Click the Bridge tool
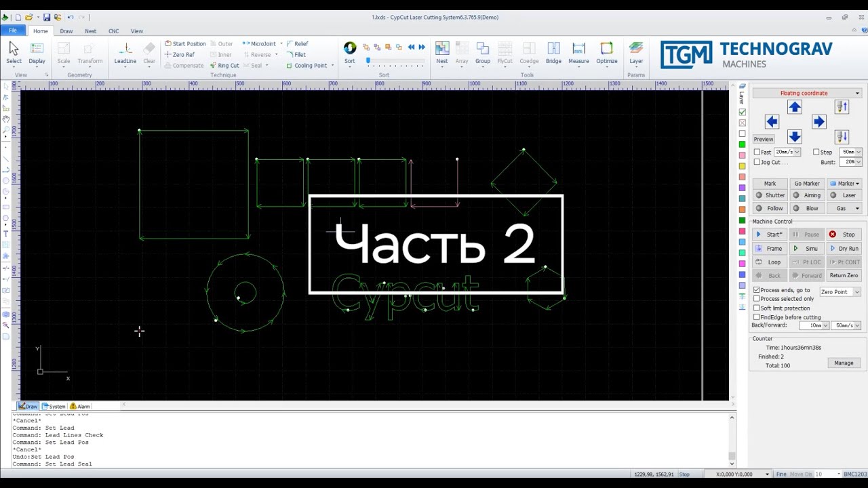Image resolution: width=868 pixels, height=488 pixels. coord(553,53)
